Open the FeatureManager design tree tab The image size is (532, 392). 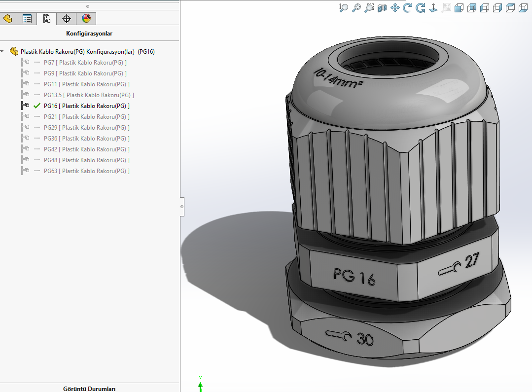pyautogui.click(x=7, y=19)
